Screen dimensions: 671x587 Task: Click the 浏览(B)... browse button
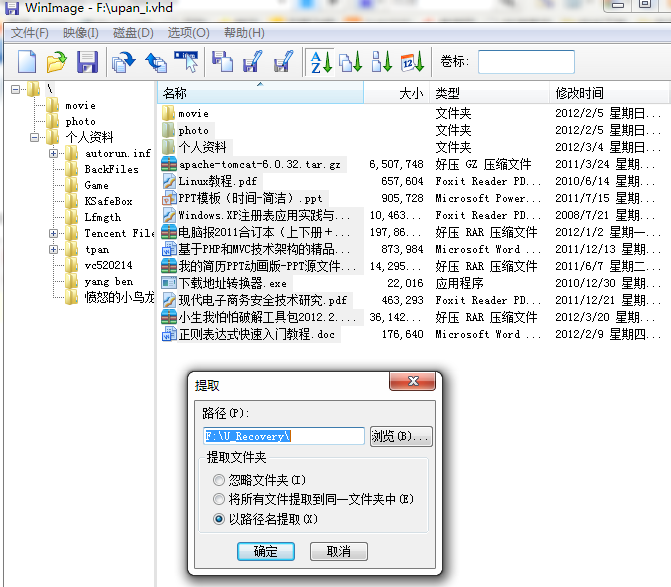pos(401,436)
